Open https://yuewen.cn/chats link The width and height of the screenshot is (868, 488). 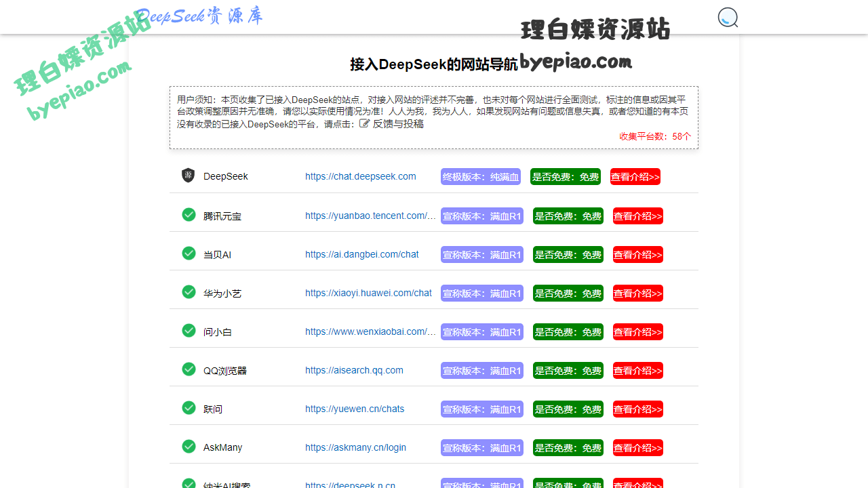click(x=355, y=409)
